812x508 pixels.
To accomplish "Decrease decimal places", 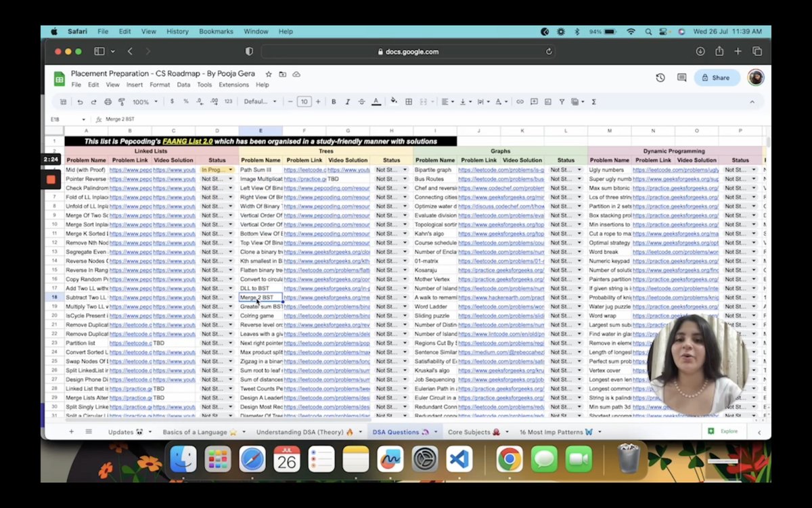I will click(x=200, y=102).
